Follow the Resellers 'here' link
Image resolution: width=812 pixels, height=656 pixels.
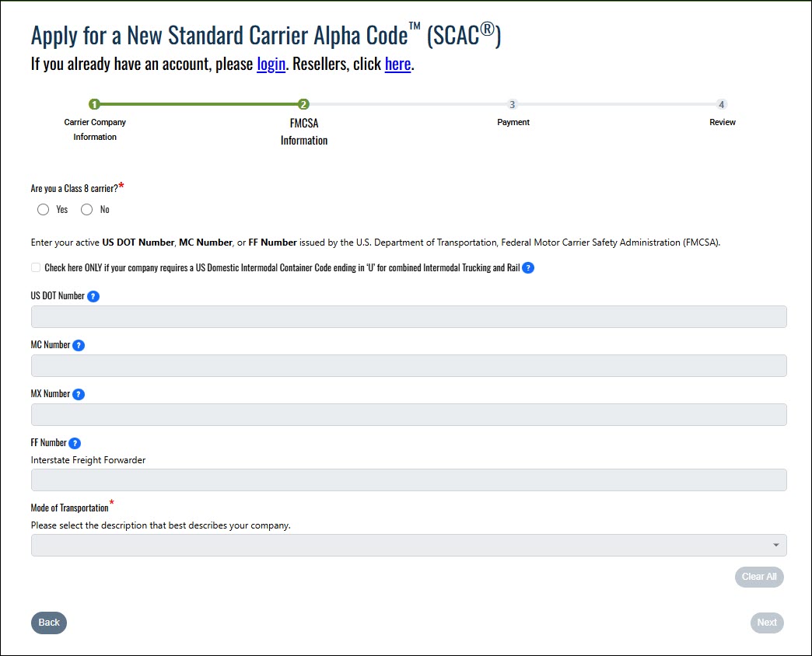click(x=397, y=64)
